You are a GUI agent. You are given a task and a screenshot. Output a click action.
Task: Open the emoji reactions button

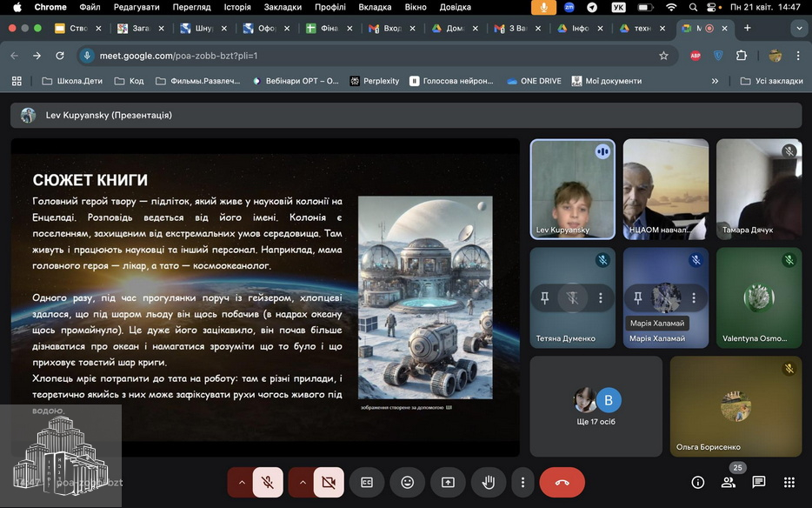click(407, 482)
